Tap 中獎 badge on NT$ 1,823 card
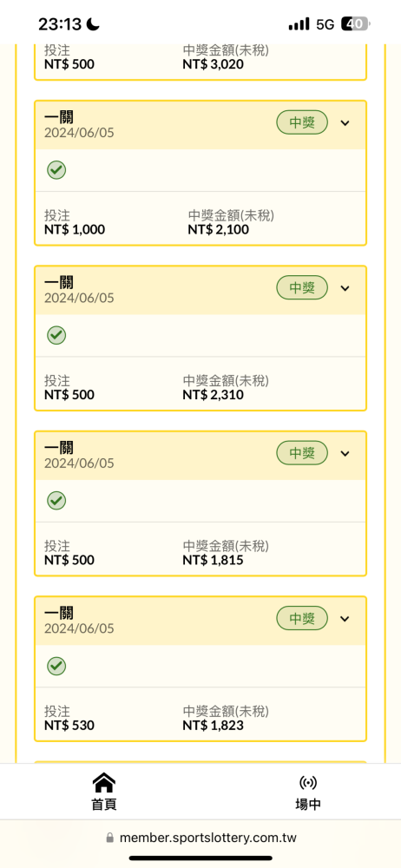This screenshot has width=401, height=868. [302, 618]
